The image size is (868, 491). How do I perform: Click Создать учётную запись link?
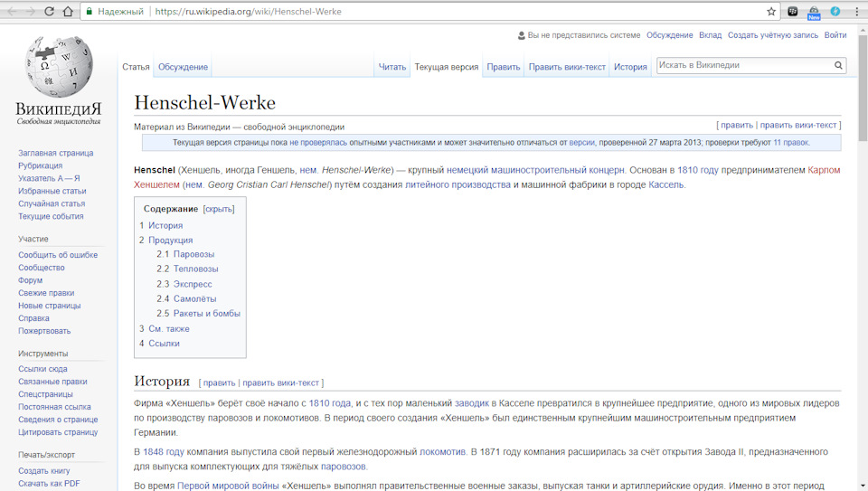coord(773,35)
